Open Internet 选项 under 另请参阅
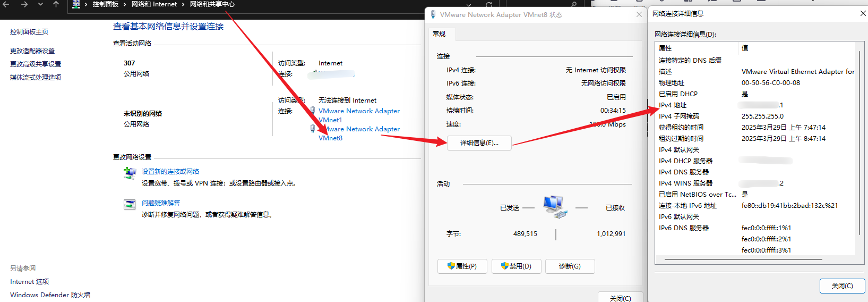The height and width of the screenshot is (302, 868). point(29,282)
